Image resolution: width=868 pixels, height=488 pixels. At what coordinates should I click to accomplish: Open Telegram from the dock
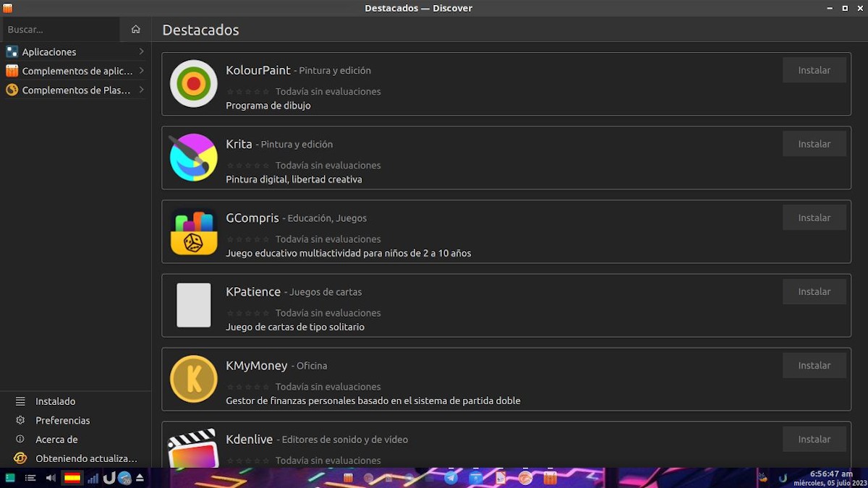(x=451, y=478)
